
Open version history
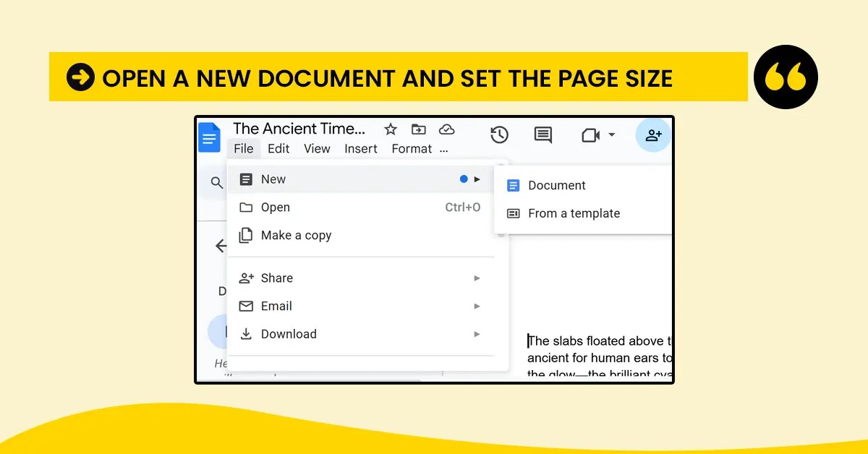coord(499,135)
